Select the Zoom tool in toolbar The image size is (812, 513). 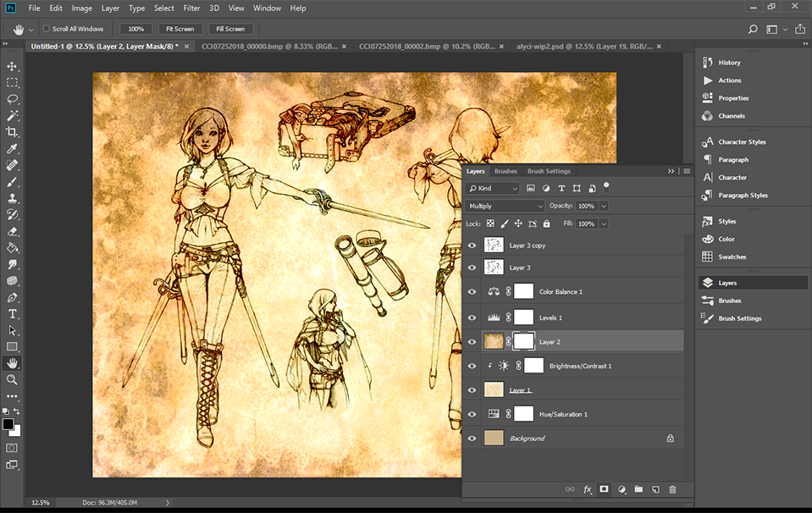[x=12, y=379]
